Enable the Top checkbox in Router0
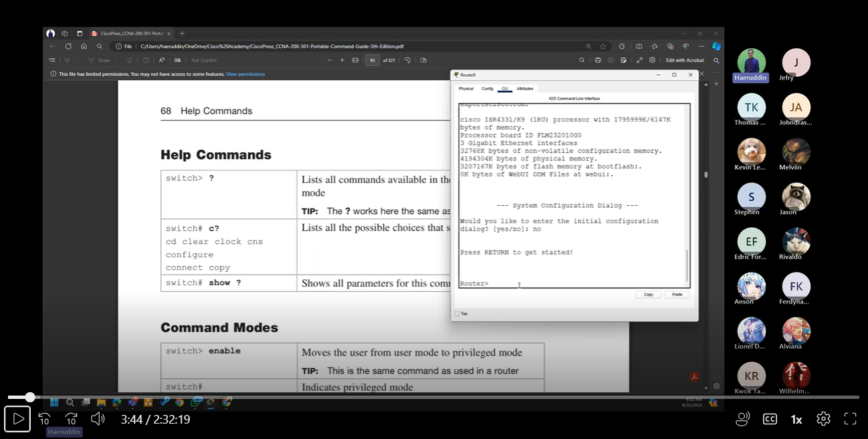Viewport: 868px width, 439px height. click(457, 313)
